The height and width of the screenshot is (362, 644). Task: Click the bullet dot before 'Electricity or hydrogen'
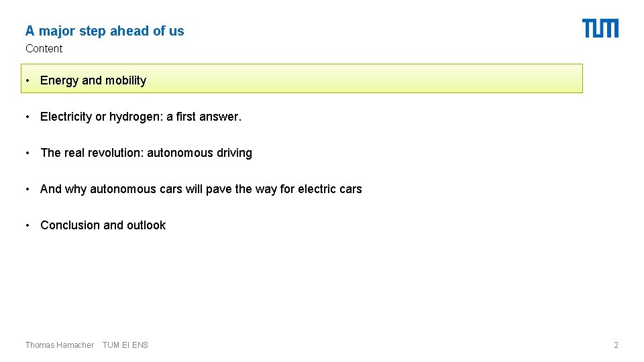(28, 117)
